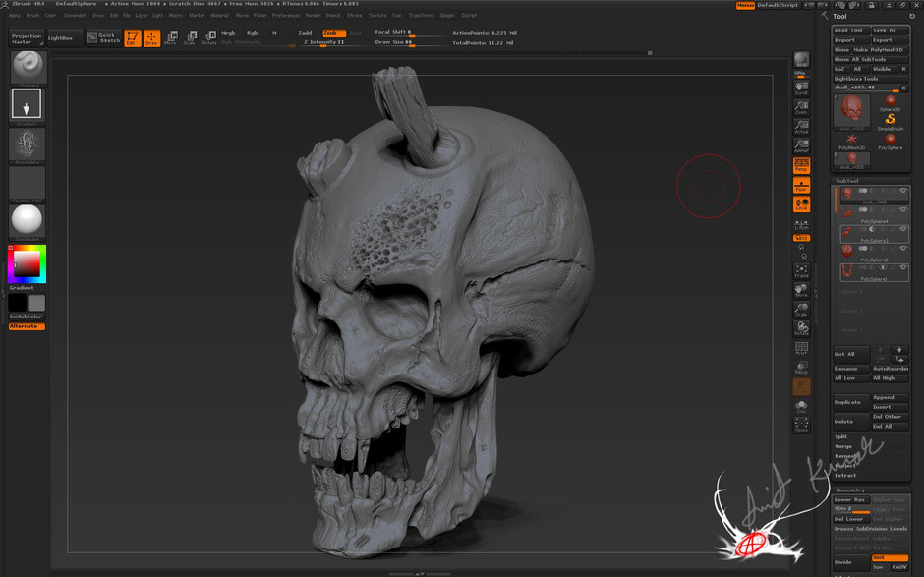Open the Render menu
The width and height of the screenshot is (924, 577).
313,15
